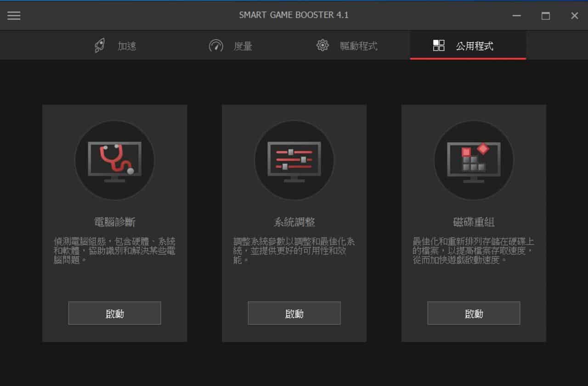The image size is (588, 386).
Task: Click the 磁碟重組 description starting 最佳化和重新排列
Action: [x=474, y=251]
